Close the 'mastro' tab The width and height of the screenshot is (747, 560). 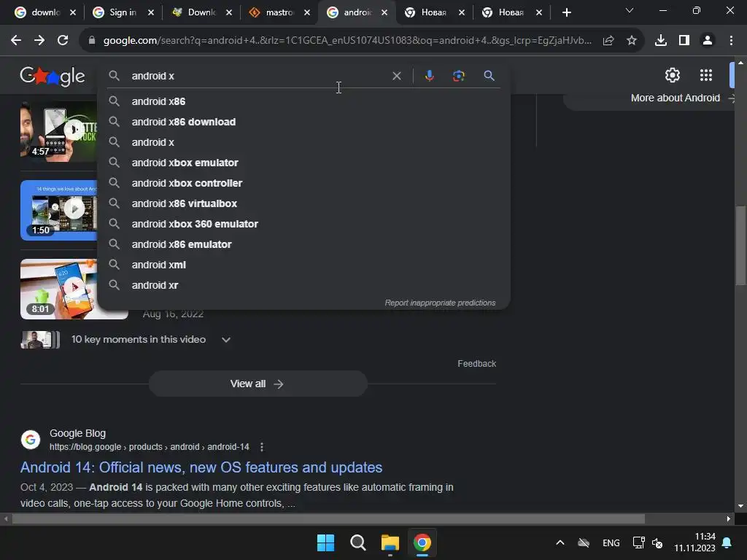tap(307, 12)
